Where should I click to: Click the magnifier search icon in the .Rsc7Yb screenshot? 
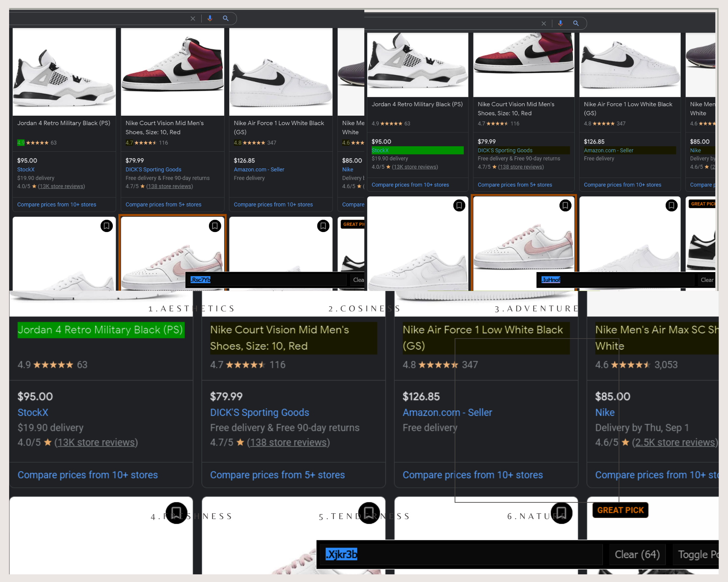pos(226,18)
